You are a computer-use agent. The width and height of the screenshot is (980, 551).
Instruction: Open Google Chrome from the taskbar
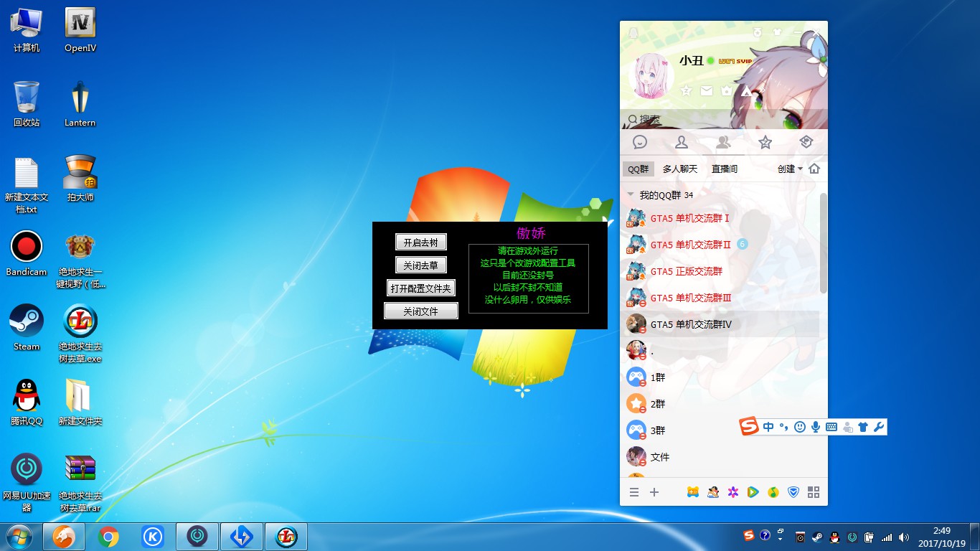(109, 537)
